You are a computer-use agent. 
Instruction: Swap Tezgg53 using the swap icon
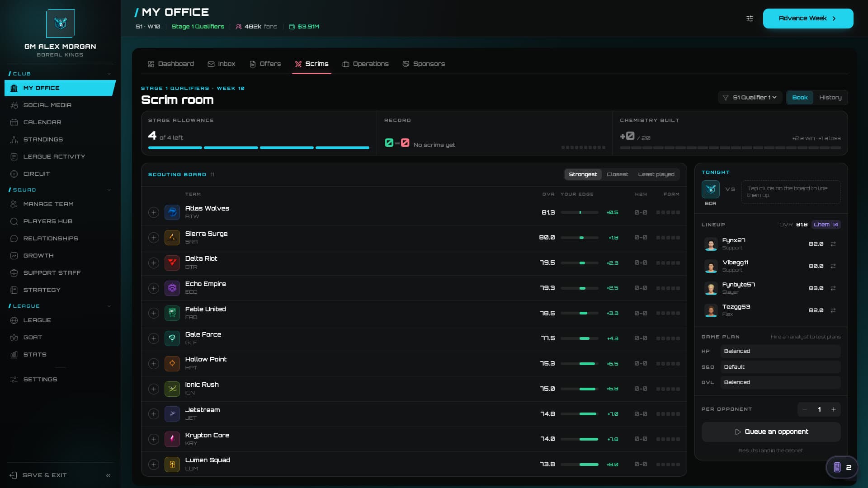[x=833, y=310]
